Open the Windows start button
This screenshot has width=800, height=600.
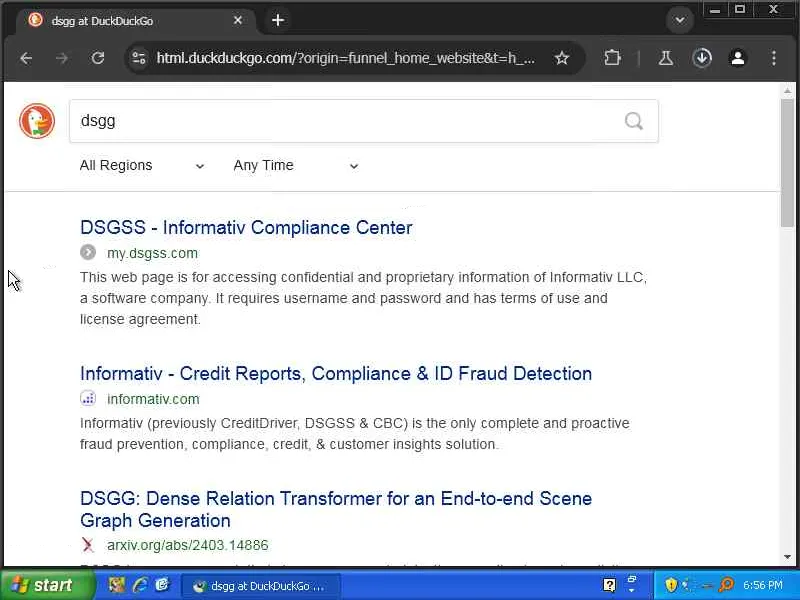(47, 585)
